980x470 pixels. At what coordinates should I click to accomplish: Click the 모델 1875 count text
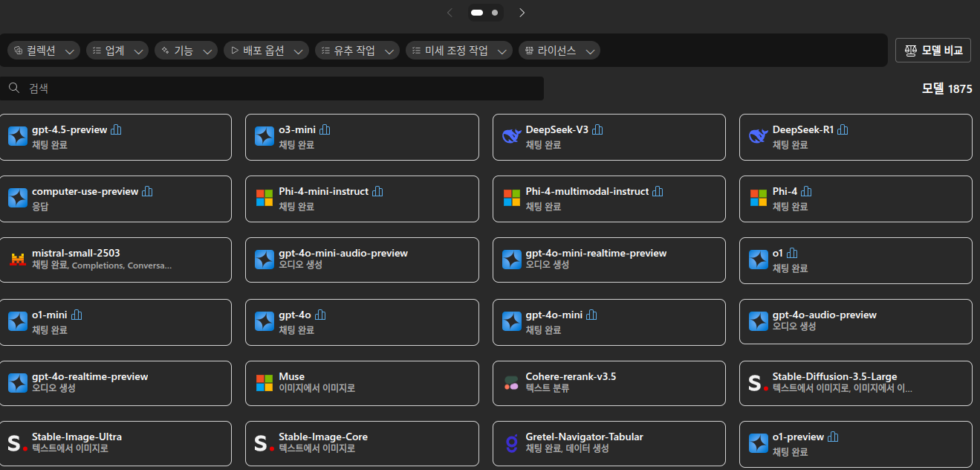[x=947, y=88]
